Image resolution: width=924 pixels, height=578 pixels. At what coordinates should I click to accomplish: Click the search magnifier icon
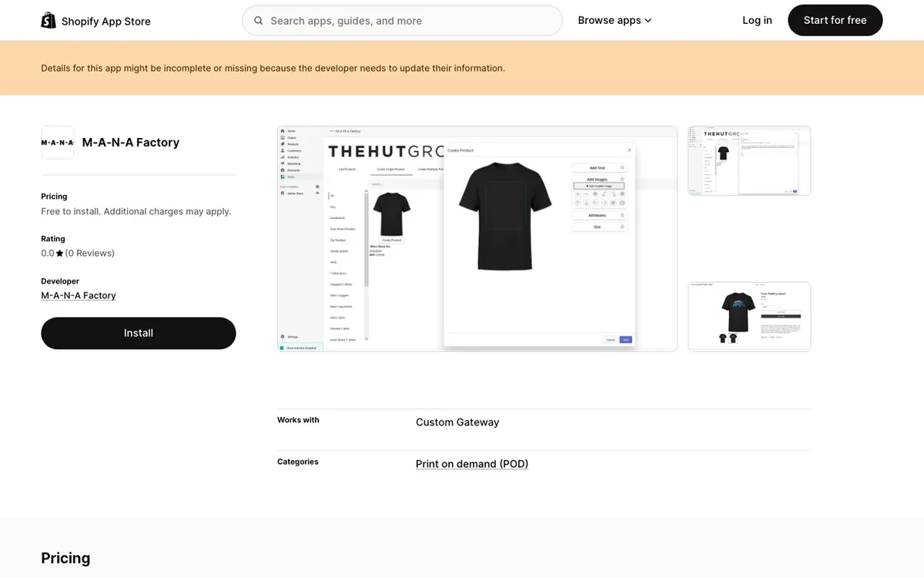[x=259, y=21]
